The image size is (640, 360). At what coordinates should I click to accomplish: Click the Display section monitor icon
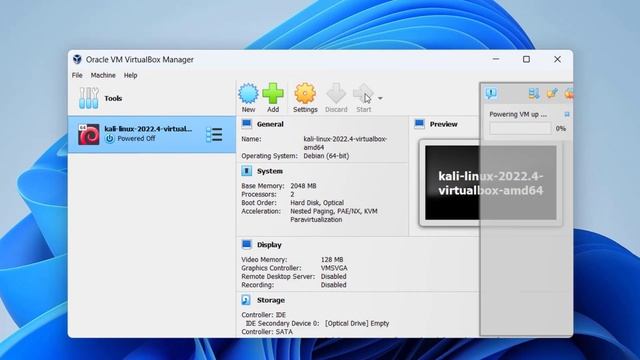click(247, 244)
